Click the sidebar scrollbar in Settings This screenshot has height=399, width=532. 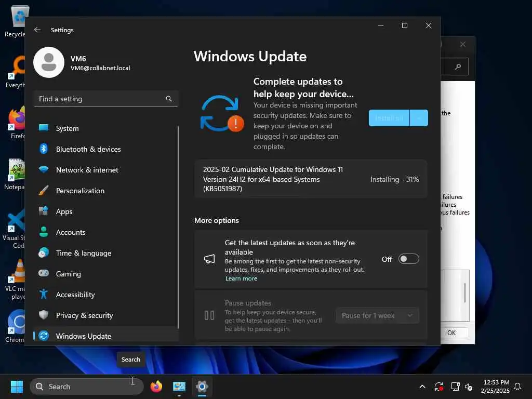pyautogui.click(x=178, y=228)
